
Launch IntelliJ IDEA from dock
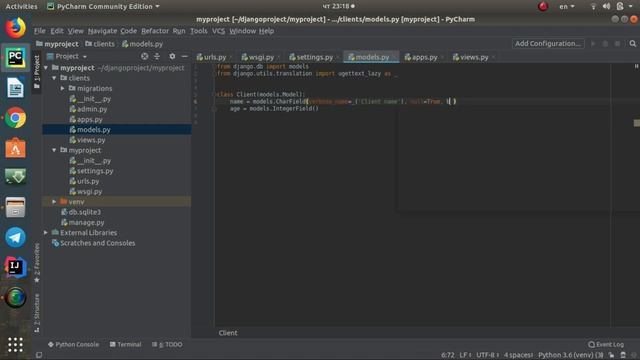coord(16,267)
